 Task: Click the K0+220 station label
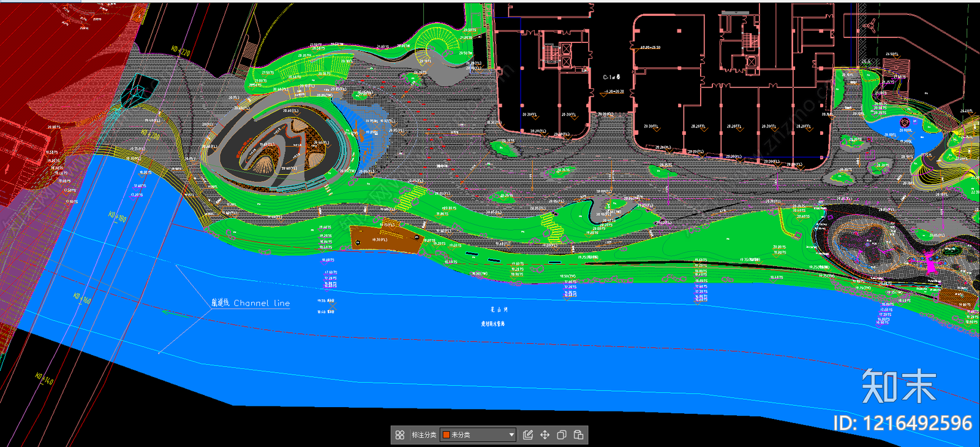[181, 52]
